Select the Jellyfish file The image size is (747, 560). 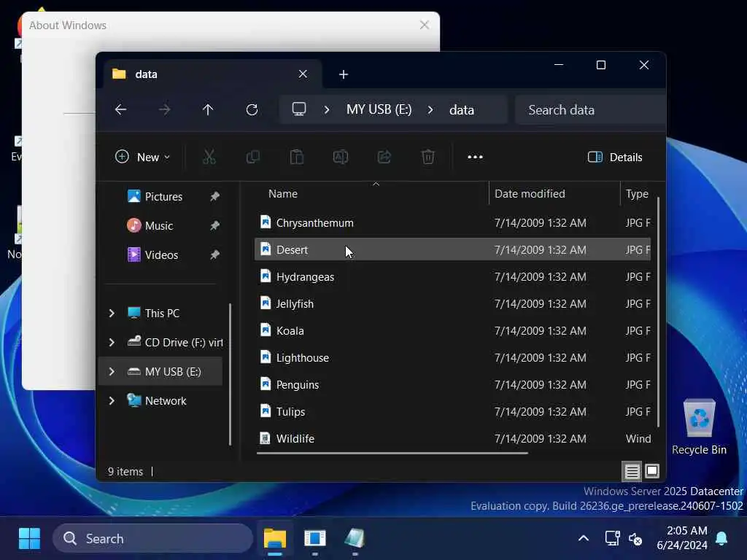point(452,303)
